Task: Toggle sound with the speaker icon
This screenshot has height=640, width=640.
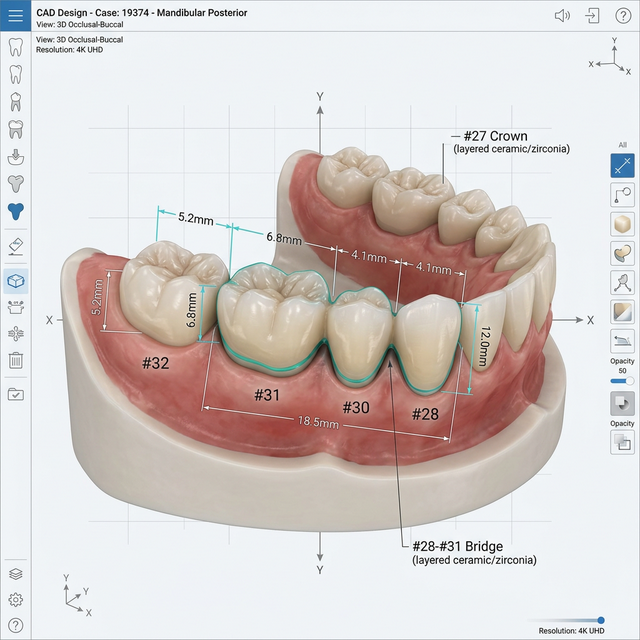Action: [x=562, y=16]
